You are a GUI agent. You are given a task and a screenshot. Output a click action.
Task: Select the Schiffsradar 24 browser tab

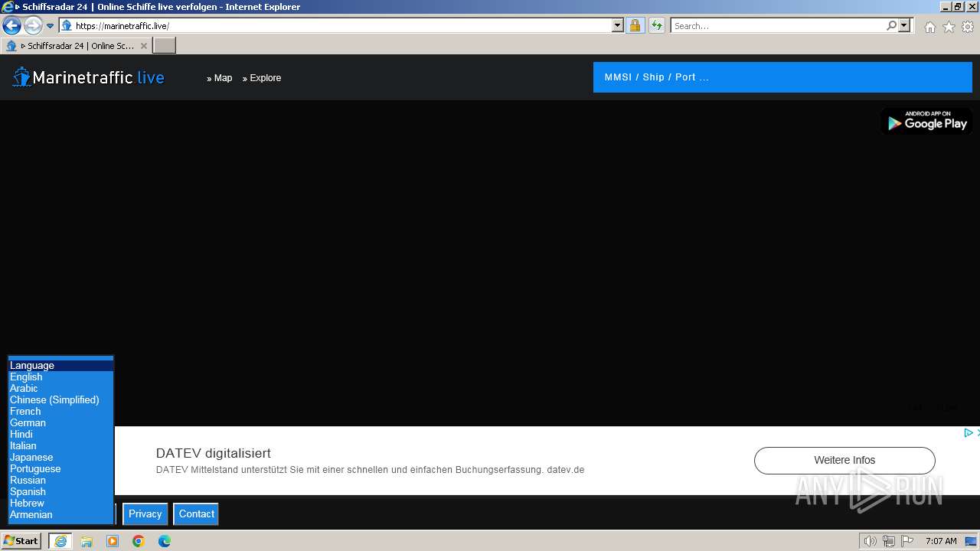tap(76, 46)
